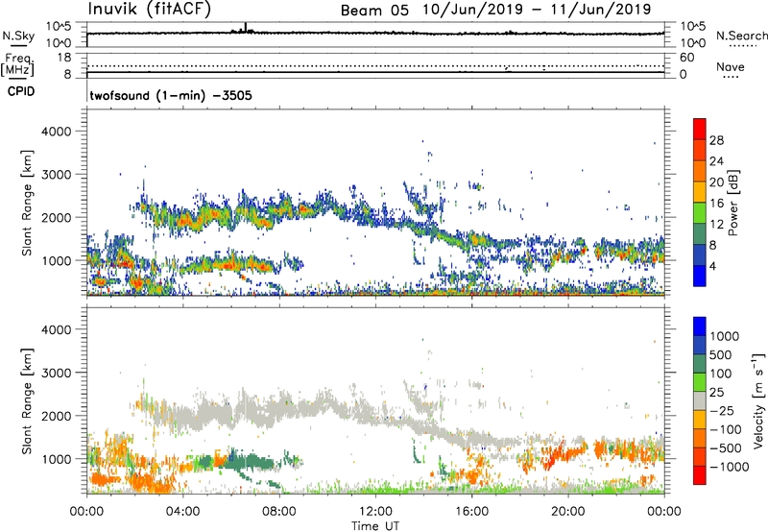Click the '12:00' time tick label
Viewport: 768px width, 532px height.
[375, 512]
